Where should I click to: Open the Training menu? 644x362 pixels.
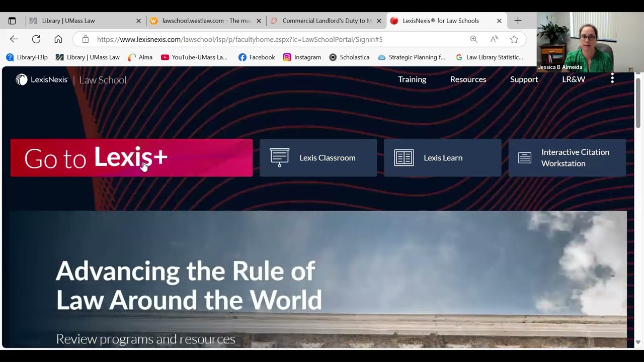(x=412, y=79)
